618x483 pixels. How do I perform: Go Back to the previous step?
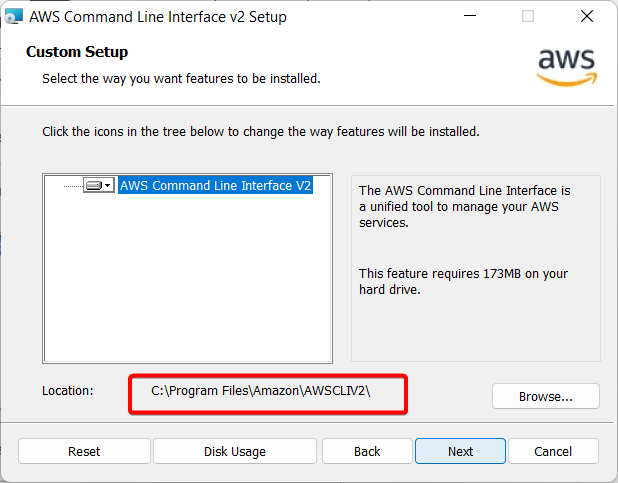[367, 451]
